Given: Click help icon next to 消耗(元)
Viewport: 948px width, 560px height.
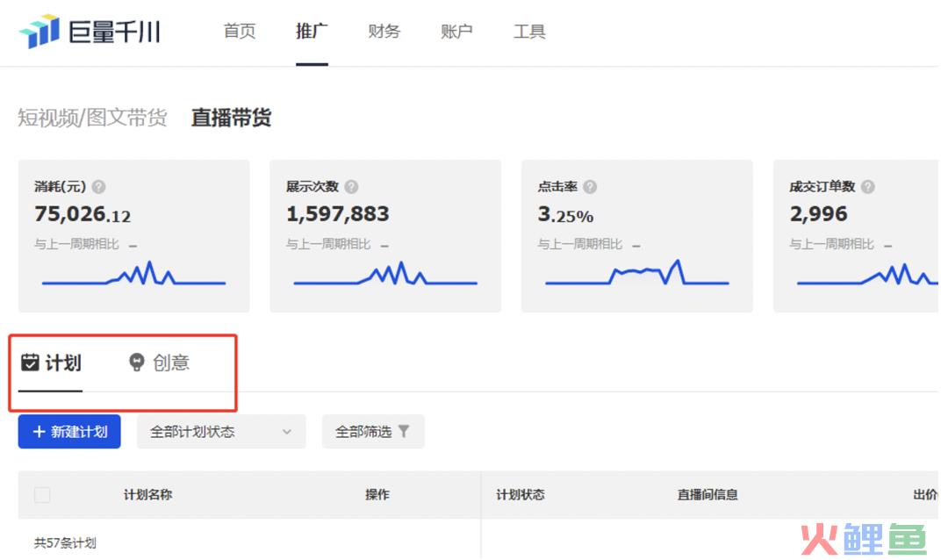Looking at the screenshot, I should tap(98, 187).
